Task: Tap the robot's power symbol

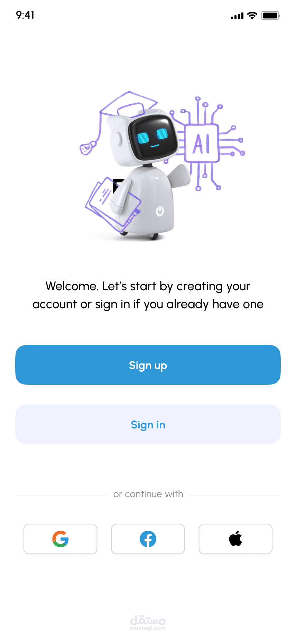Action: (160, 210)
